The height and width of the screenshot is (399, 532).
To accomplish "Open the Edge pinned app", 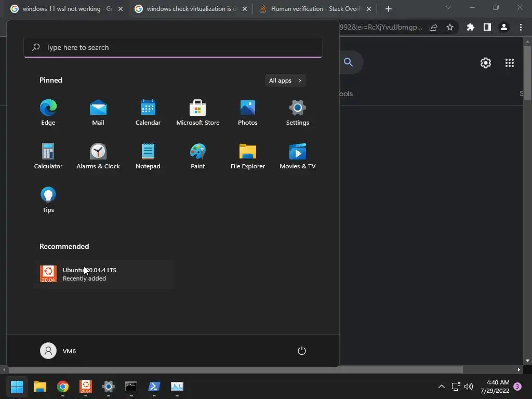I will pos(48,113).
